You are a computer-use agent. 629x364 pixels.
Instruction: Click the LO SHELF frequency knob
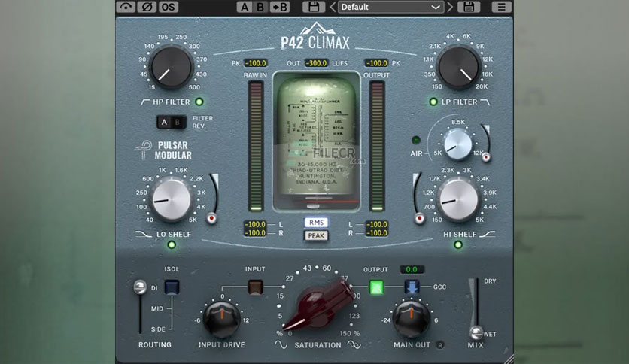[172, 199]
